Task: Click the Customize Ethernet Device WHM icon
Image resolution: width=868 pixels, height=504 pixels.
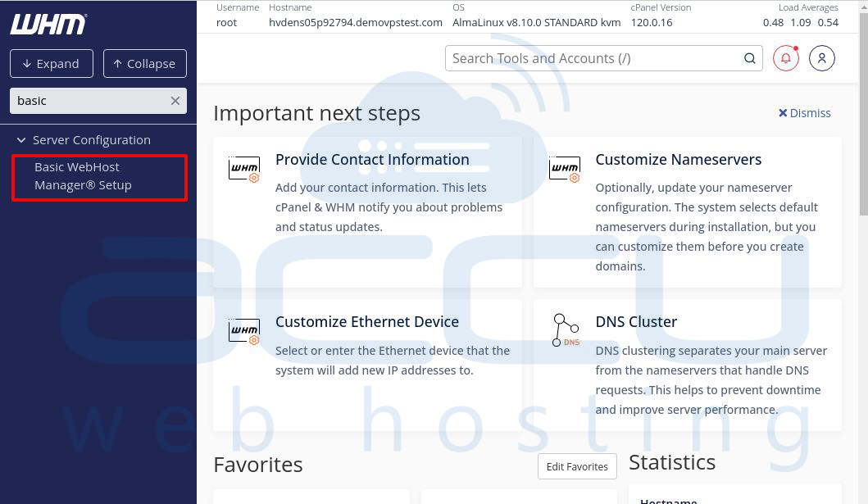Action: (x=244, y=331)
